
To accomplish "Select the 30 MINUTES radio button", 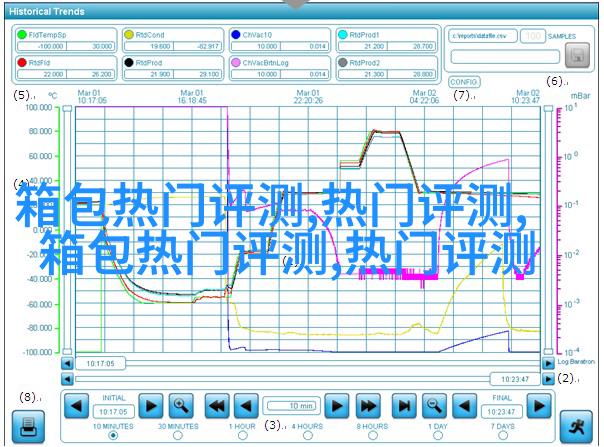I will [178, 435].
